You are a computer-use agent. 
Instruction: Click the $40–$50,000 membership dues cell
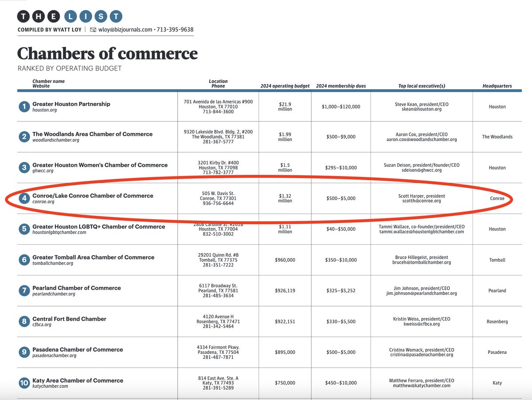pyautogui.click(x=341, y=229)
